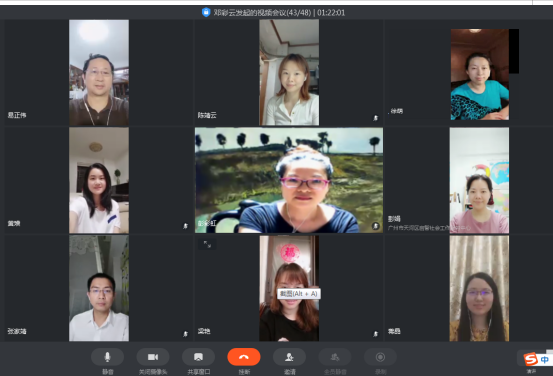Expand tile using the fullscreen arrows icon
The height and width of the screenshot is (376, 553).
coord(207,244)
